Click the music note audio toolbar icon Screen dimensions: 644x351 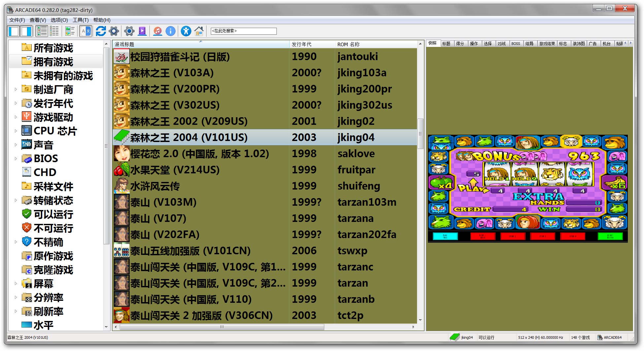coord(158,31)
